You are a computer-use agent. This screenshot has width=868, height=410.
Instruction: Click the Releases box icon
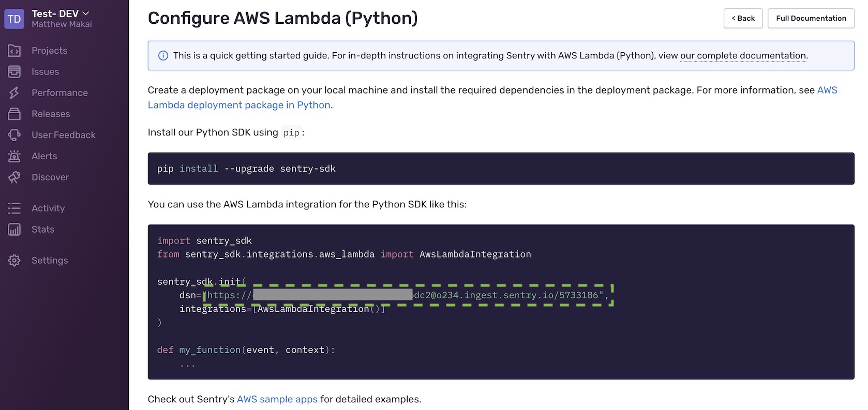pyautogui.click(x=14, y=114)
